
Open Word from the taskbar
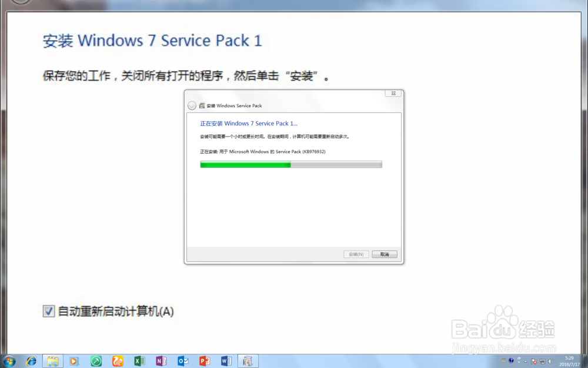point(226,362)
